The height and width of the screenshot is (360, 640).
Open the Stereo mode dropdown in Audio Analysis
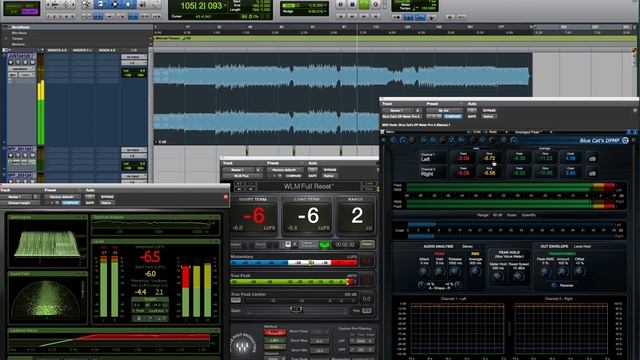[468, 247]
